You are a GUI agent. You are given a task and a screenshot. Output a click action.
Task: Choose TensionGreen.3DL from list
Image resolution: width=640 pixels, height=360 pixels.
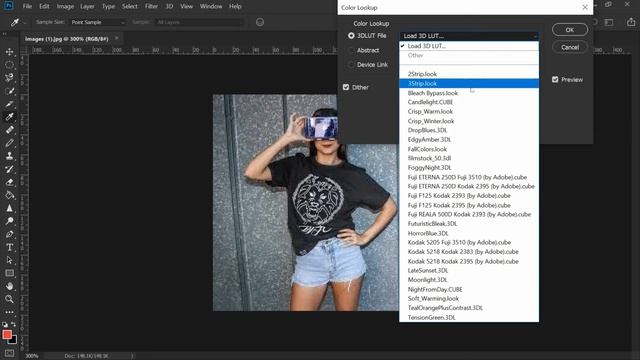point(469,317)
